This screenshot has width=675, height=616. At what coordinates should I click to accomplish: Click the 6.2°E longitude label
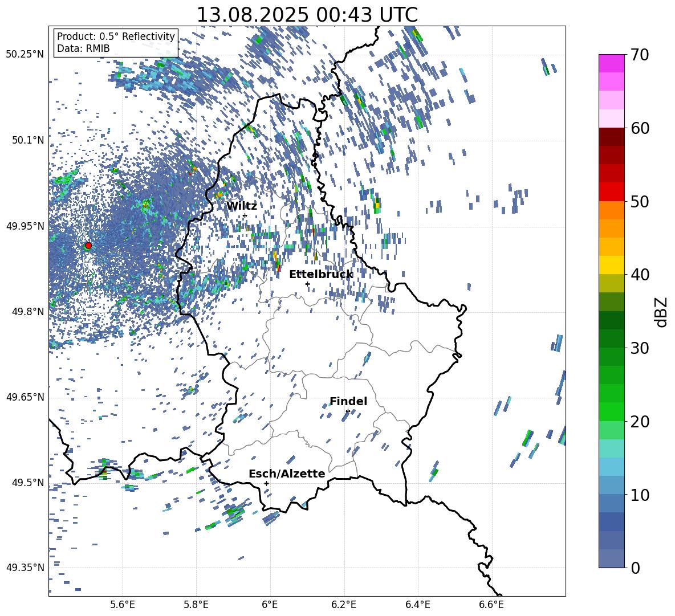344,605
